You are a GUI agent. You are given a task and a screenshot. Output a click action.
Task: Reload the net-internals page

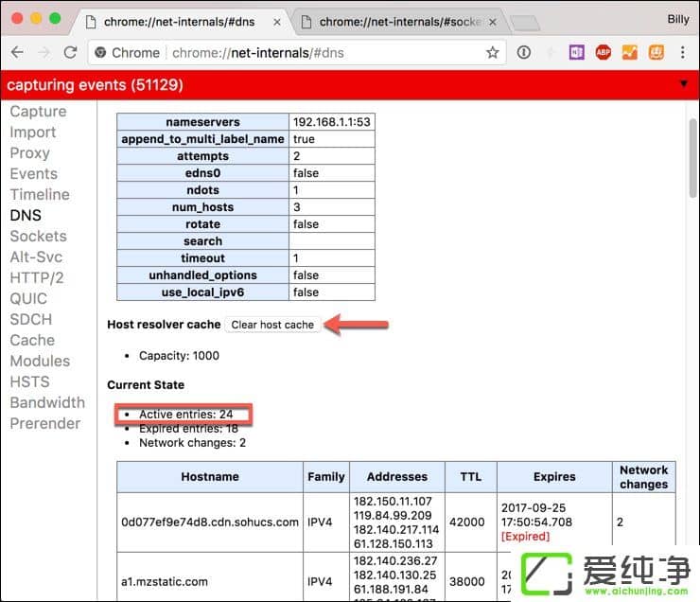click(x=70, y=53)
